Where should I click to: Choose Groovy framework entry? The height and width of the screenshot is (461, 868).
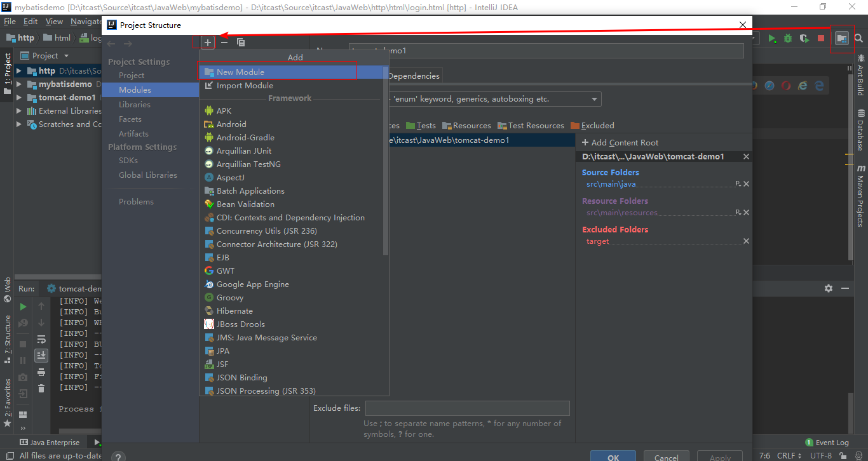click(x=291, y=298)
